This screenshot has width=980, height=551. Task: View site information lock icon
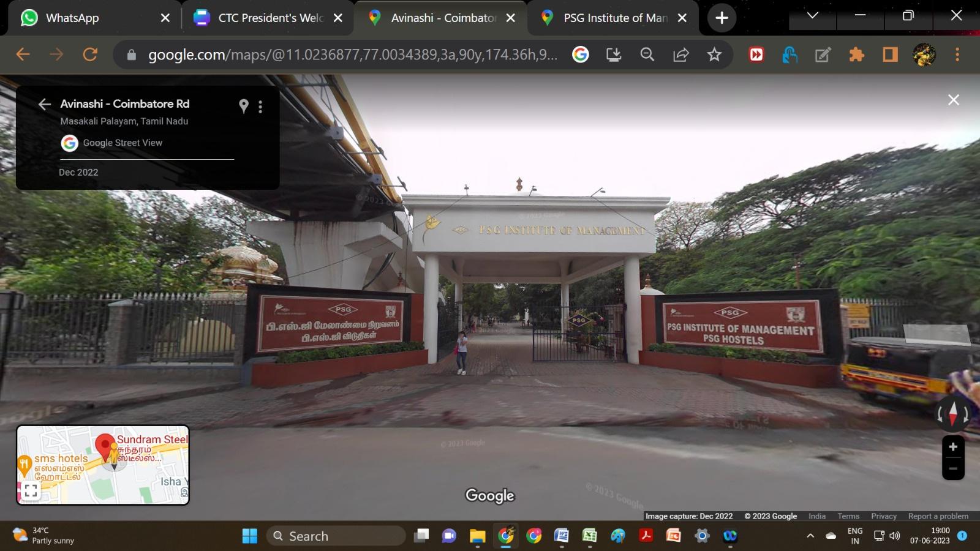[x=131, y=55]
